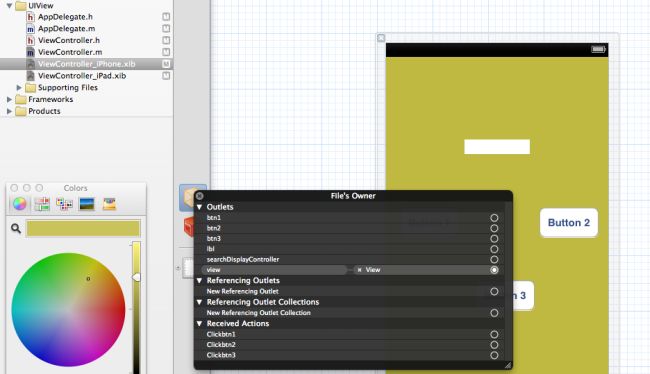Click the ViewController.h header file icon

(x=30, y=41)
